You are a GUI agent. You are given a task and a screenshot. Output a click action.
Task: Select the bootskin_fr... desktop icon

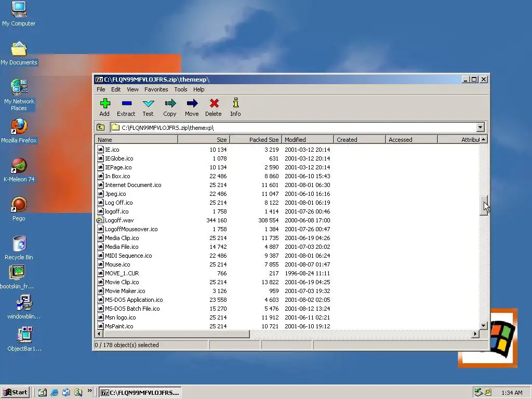click(x=17, y=272)
